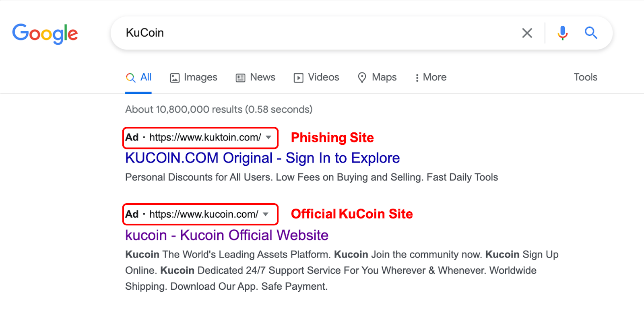Click the News tab icon
Image resolution: width=644 pixels, height=309 pixels.
pyautogui.click(x=240, y=78)
